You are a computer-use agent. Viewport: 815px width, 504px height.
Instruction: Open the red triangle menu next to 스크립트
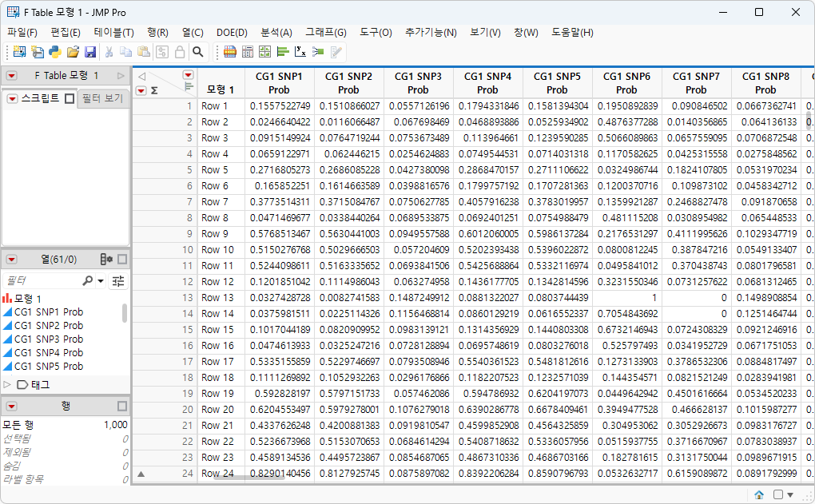pos(13,99)
